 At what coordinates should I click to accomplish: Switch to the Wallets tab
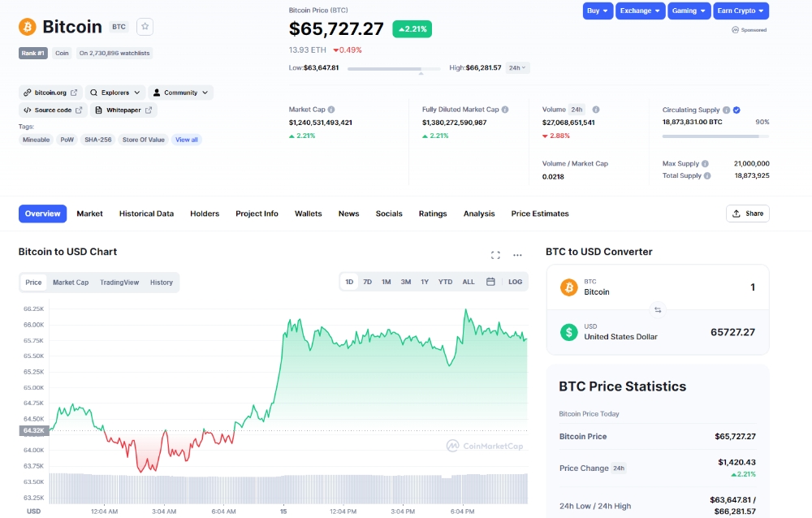tap(308, 214)
